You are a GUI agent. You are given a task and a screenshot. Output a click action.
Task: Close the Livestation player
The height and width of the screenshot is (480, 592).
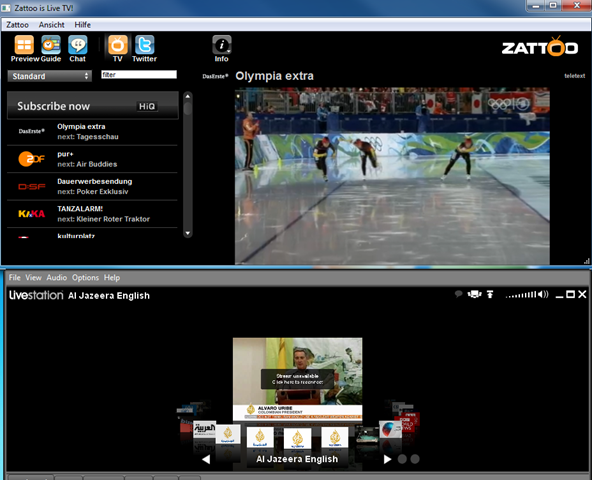point(582,294)
